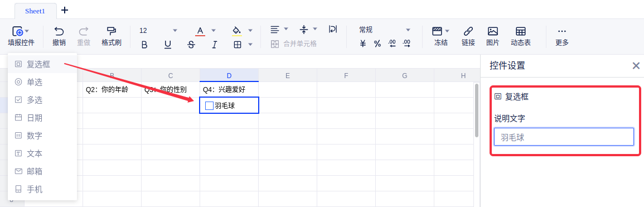This screenshot has height=207, width=644.
Task: Open the 更多 more options button
Action: point(562,36)
